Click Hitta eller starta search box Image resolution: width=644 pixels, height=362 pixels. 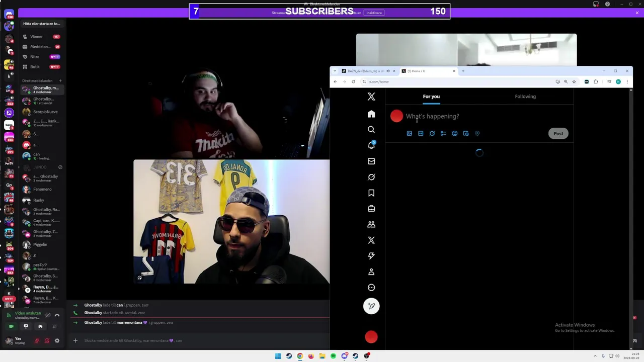click(x=41, y=24)
